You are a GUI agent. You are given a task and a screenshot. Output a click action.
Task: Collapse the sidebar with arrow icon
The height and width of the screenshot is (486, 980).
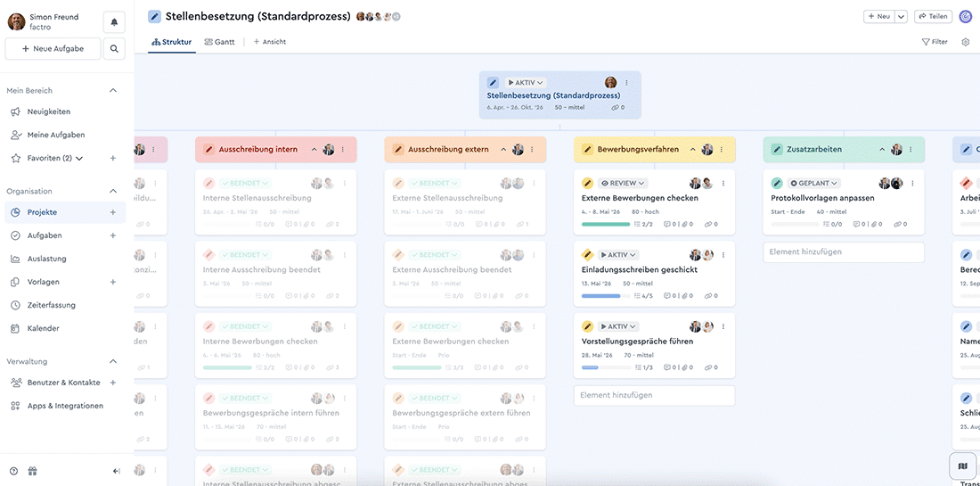coord(117,471)
